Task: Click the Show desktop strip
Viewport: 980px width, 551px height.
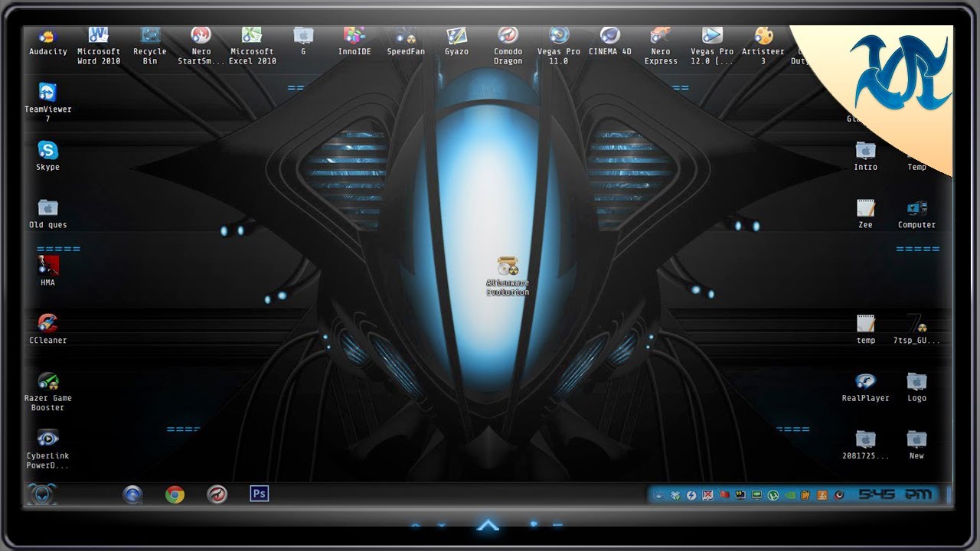Action: click(x=949, y=494)
